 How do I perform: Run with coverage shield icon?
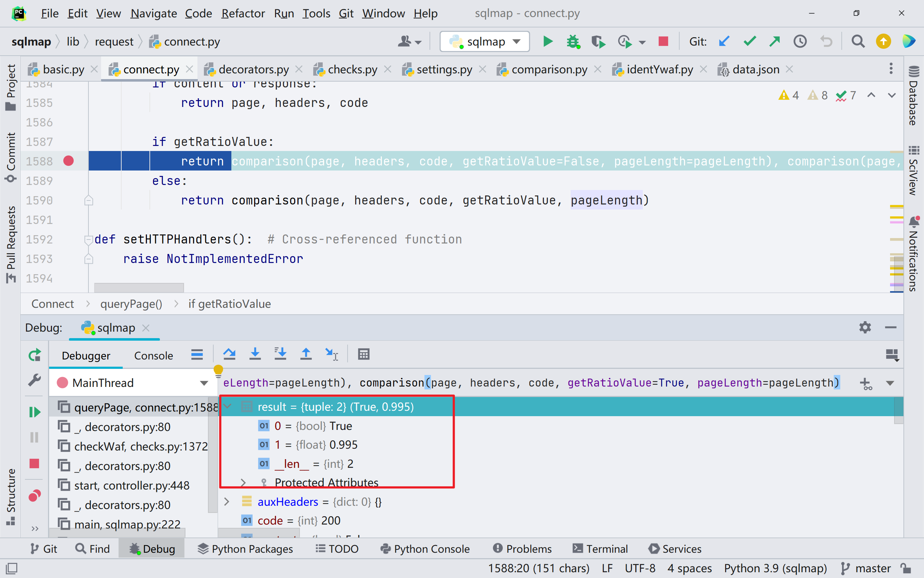pyautogui.click(x=598, y=41)
